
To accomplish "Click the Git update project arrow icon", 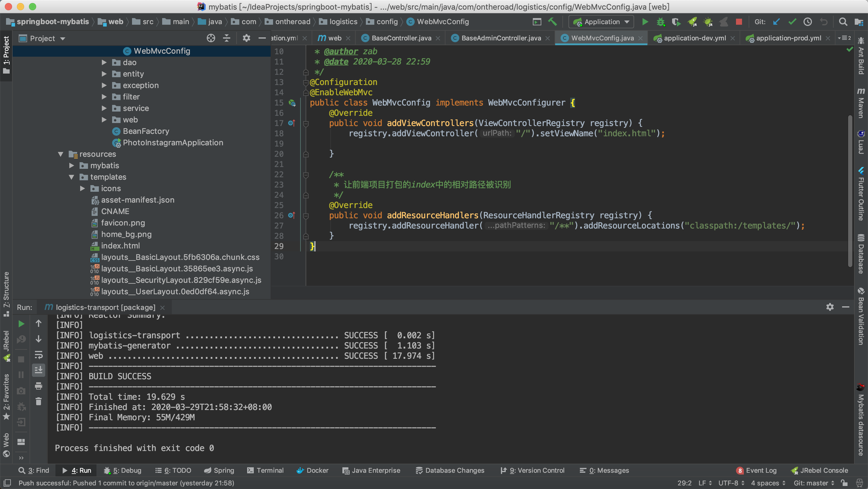I will coord(776,22).
